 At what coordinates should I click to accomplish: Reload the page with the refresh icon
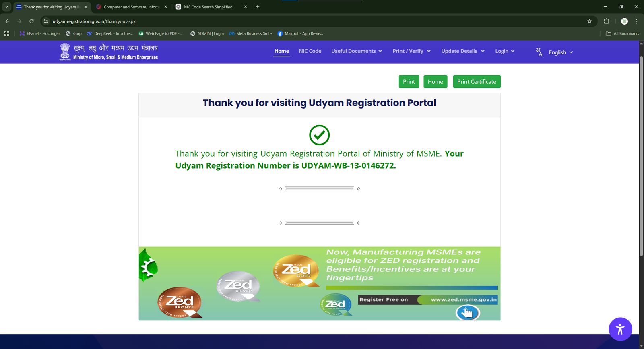coord(31,21)
